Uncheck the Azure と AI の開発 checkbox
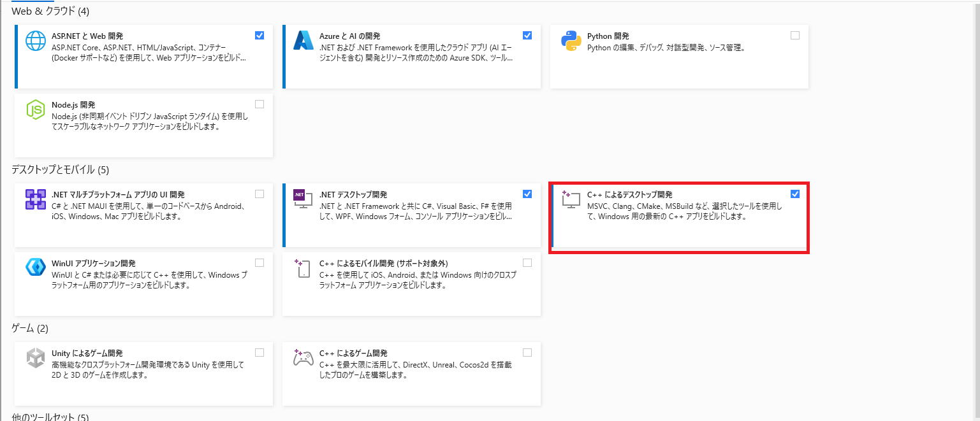Viewport: 980px width, 421px height. [527, 36]
